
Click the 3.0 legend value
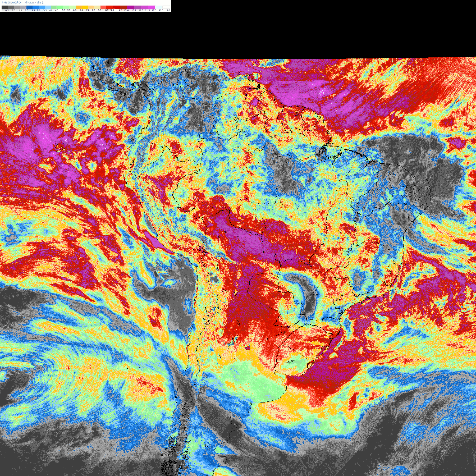(x=38, y=10)
